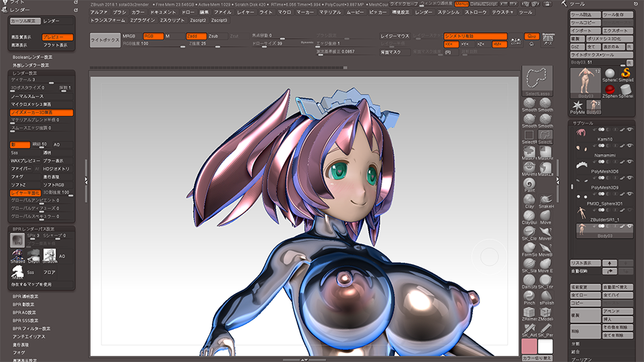
Task: Click the アペンド button
Action: click(618, 311)
